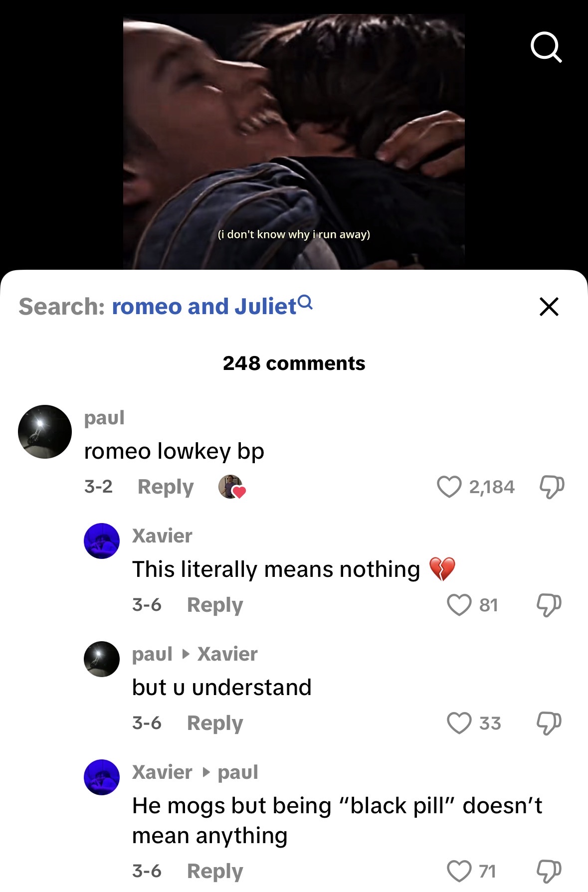
Task: Reply to Xavier's comment with 81 likes
Action: pyautogui.click(x=215, y=605)
